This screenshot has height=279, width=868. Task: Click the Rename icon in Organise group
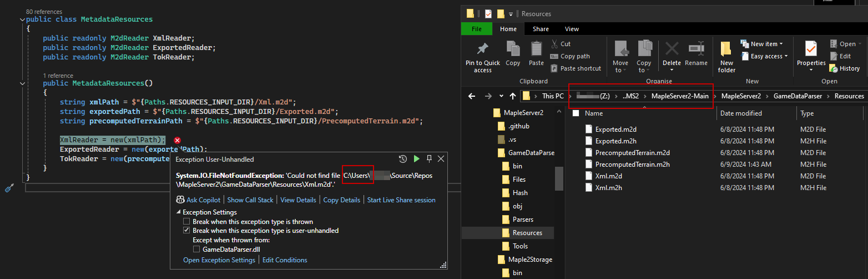tap(696, 49)
